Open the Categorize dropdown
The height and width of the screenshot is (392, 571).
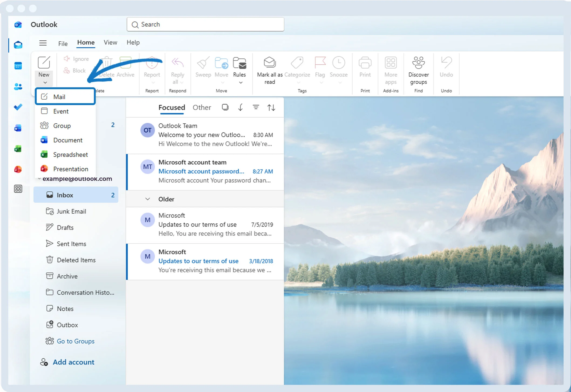click(x=298, y=82)
